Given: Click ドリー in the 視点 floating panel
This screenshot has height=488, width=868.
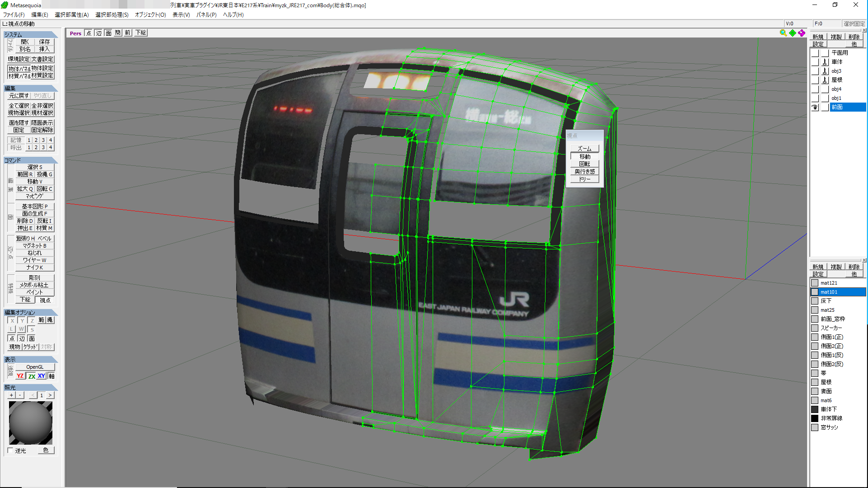Looking at the screenshot, I should [584, 179].
